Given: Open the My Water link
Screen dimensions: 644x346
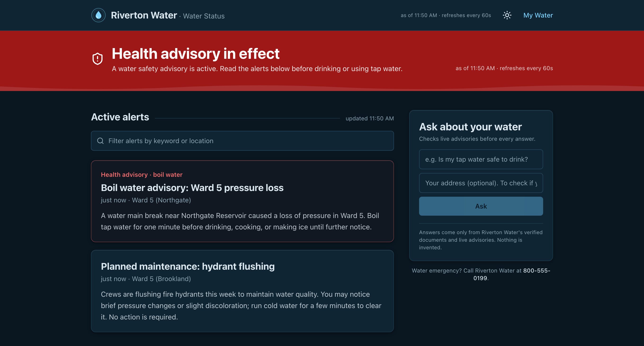Looking at the screenshot, I should point(538,15).
